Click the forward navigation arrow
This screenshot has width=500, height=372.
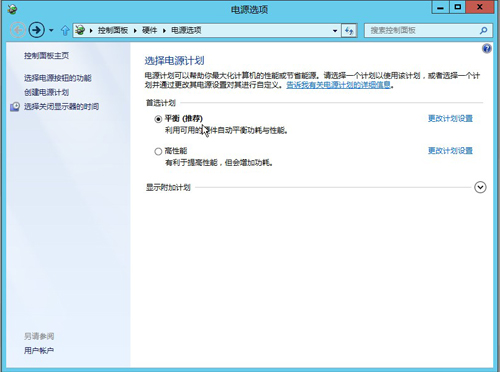(x=37, y=30)
